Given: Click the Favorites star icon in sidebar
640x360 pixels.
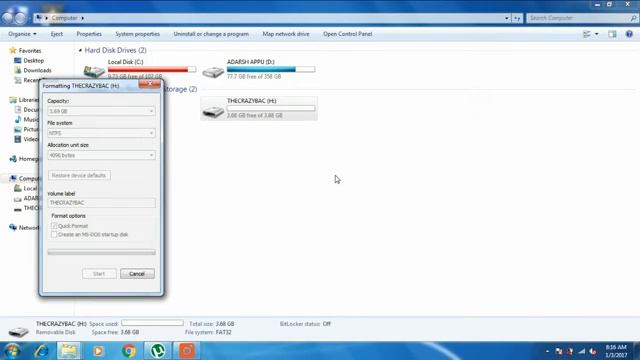Looking at the screenshot, I should [x=13, y=51].
